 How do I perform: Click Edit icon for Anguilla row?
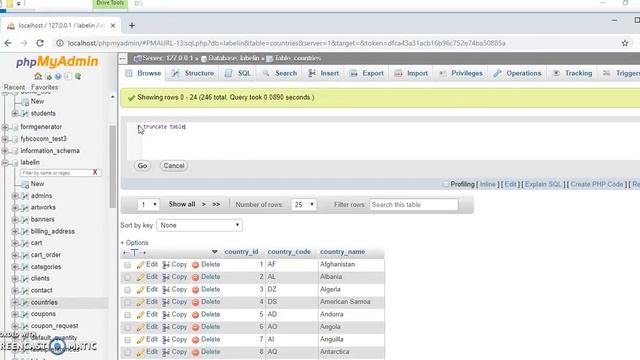click(x=141, y=340)
